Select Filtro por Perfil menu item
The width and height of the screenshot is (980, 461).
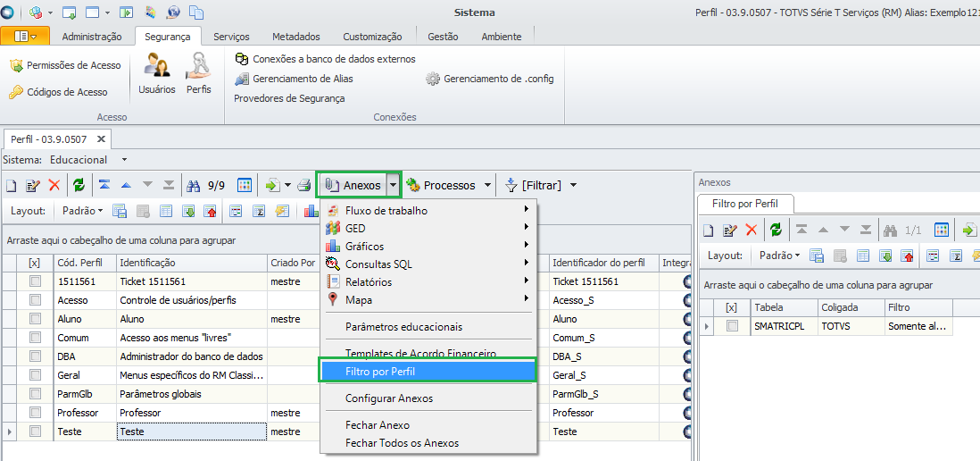click(x=428, y=372)
